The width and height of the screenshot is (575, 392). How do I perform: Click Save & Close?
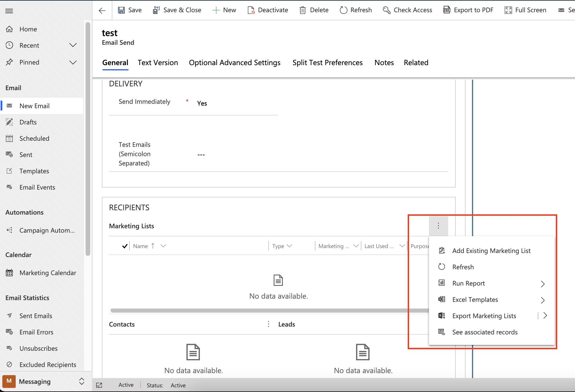(x=177, y=10)
